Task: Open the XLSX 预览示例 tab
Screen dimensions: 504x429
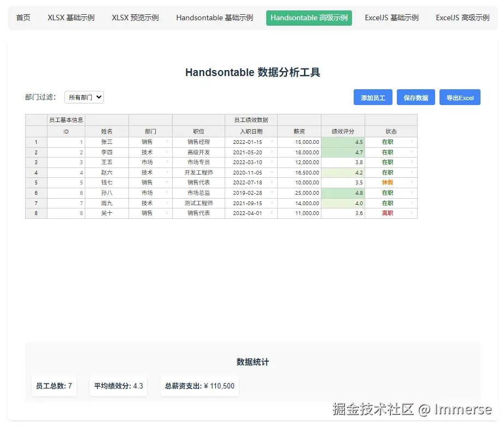Action: click(x=135, y=18)
